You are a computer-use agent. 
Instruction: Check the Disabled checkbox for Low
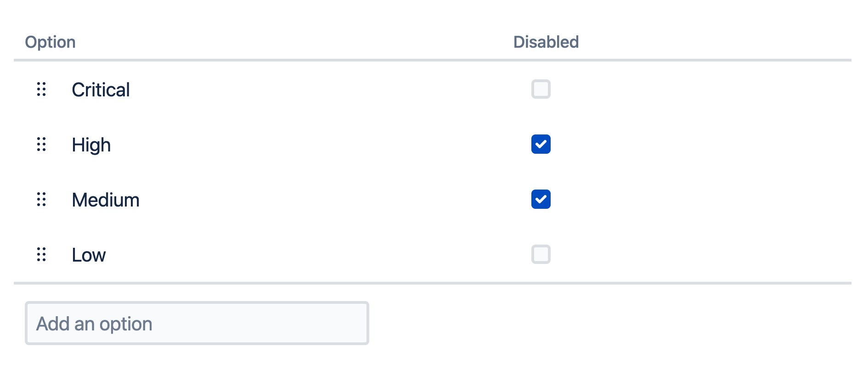coord(541,254)
